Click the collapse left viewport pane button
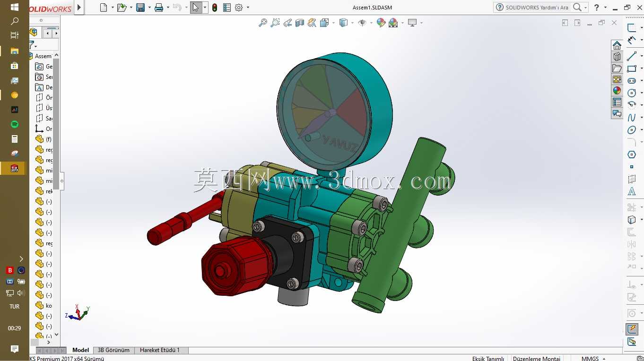644x361 pixels. coord(565,23)
